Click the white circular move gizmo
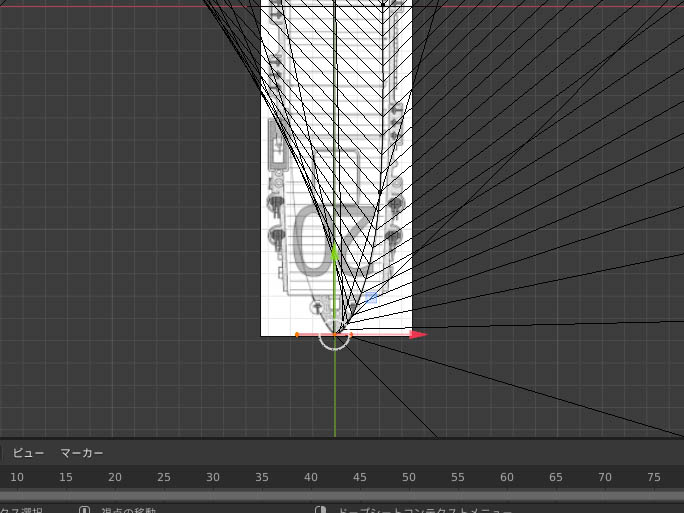684x513 pixels. click(x=335, y=335)
